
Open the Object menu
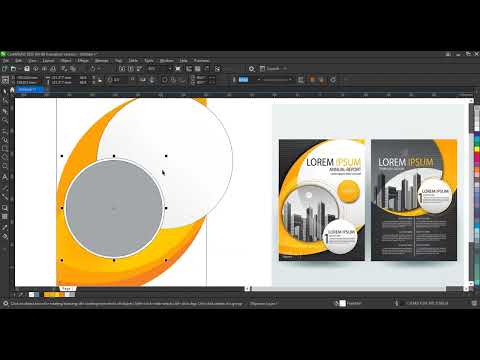click(x=66, y=61)
